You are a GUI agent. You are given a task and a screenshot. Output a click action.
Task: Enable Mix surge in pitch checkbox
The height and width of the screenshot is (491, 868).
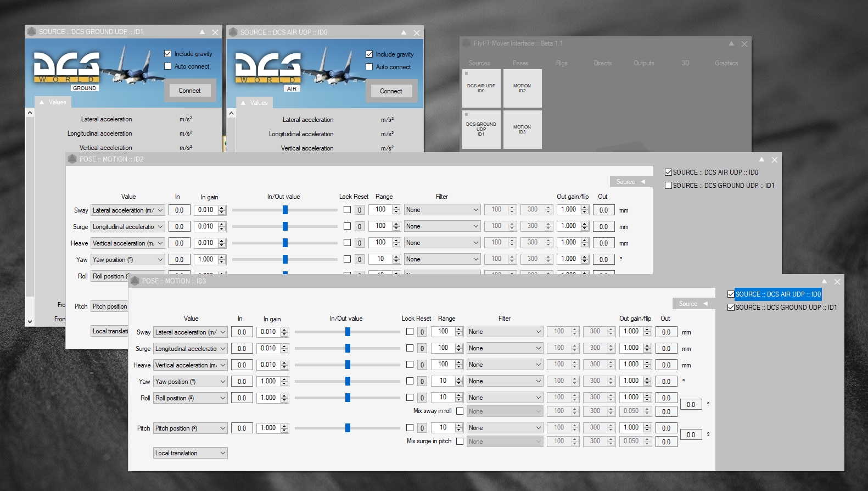click(460, 441)
